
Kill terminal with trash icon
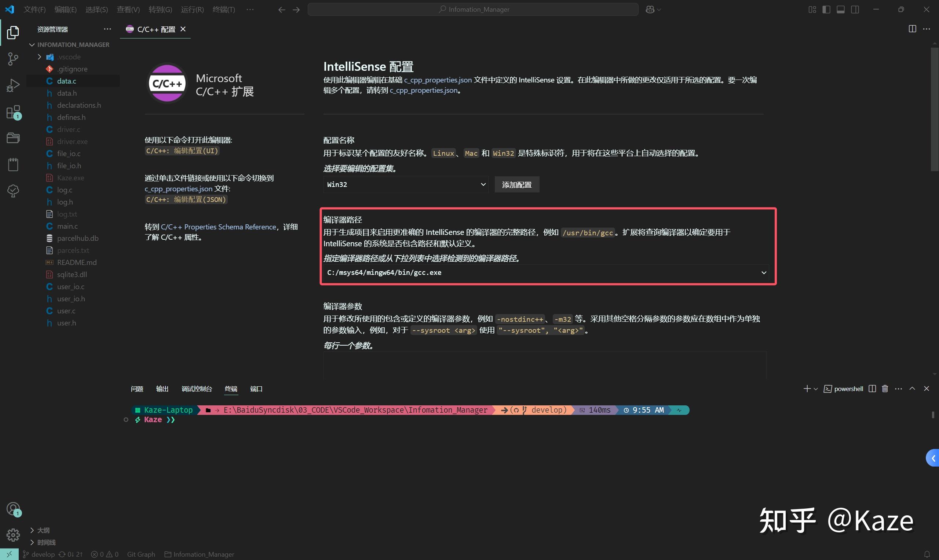885,389
